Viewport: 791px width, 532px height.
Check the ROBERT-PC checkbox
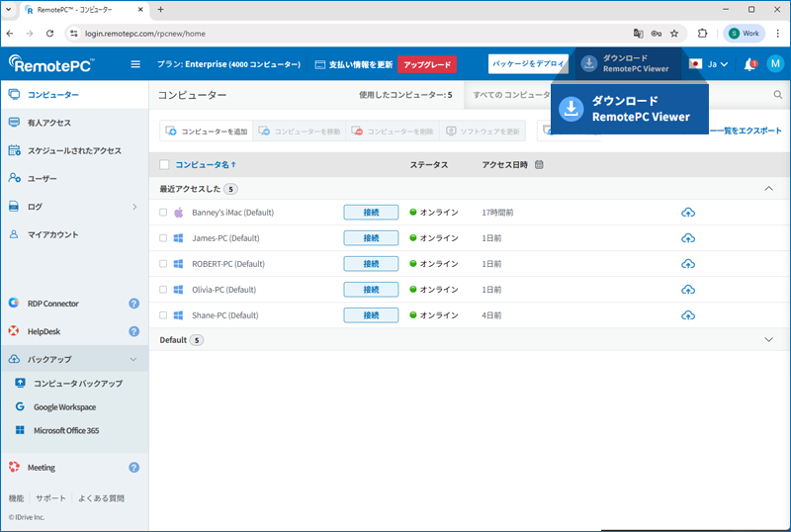163,264
